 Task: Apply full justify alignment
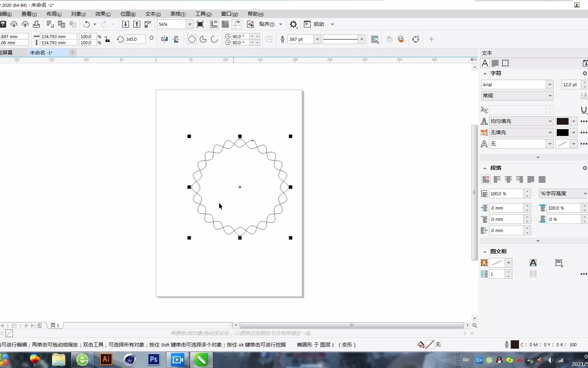531,179
